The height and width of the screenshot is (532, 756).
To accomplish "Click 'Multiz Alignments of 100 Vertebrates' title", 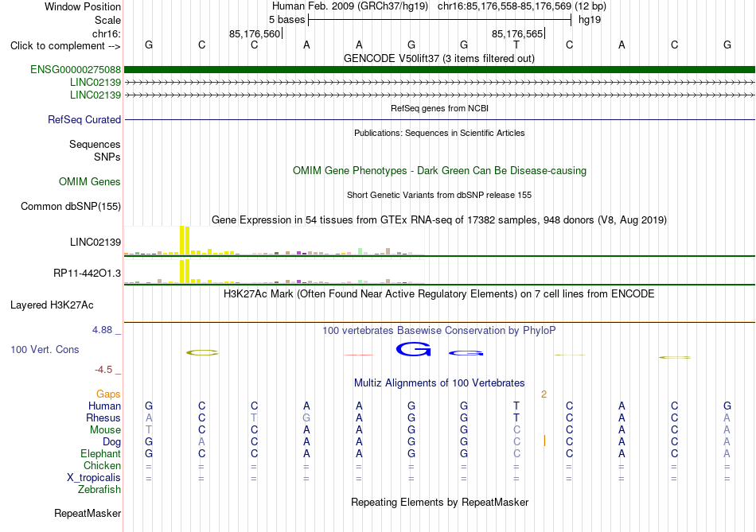I will click(x=439, y=383).
